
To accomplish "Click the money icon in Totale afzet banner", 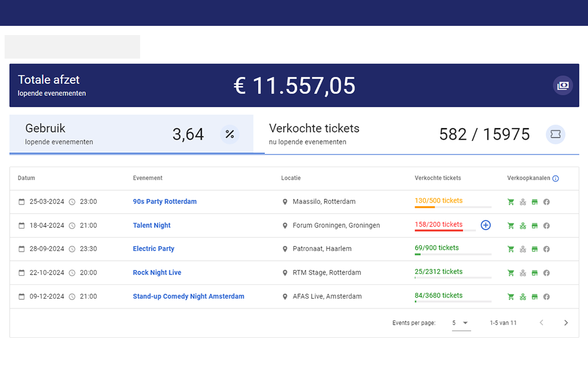I will pyautogui.click(x=563, y=86).
